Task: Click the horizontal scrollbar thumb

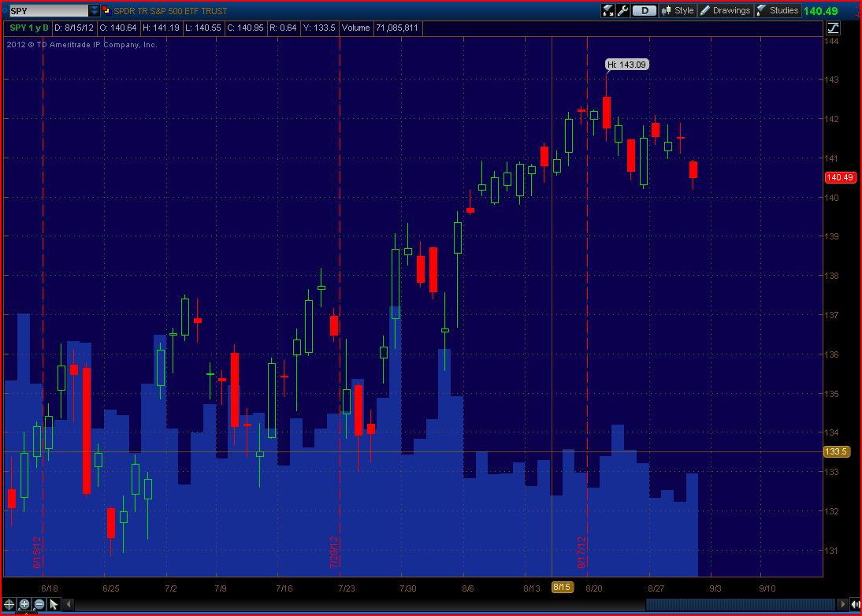Action: (x=740, y=604)
